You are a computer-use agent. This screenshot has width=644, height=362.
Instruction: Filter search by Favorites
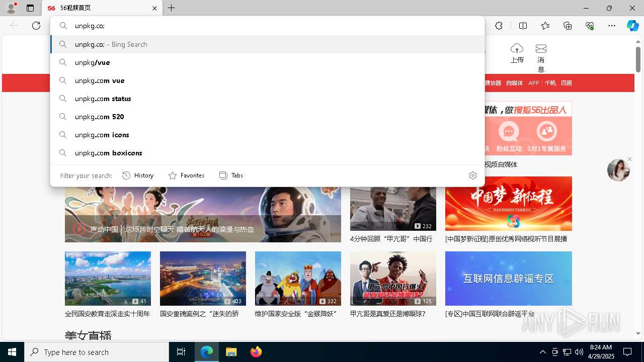[186, 175]
